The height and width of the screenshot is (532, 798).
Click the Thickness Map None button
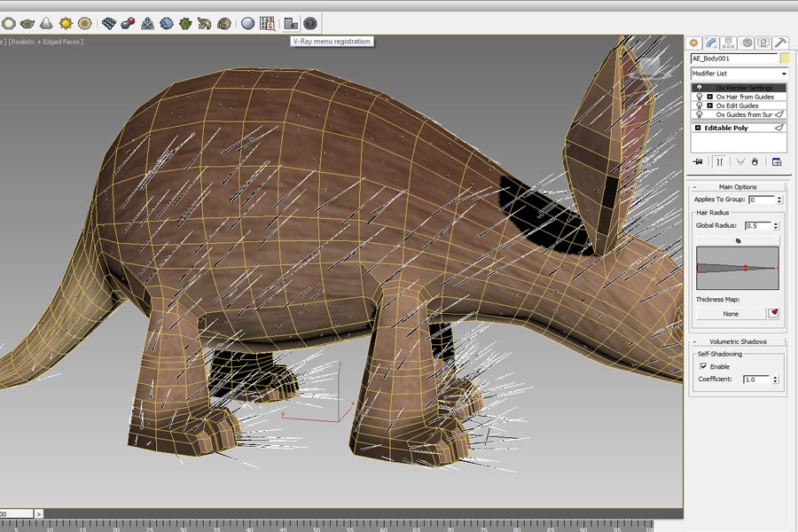point(731,314)
